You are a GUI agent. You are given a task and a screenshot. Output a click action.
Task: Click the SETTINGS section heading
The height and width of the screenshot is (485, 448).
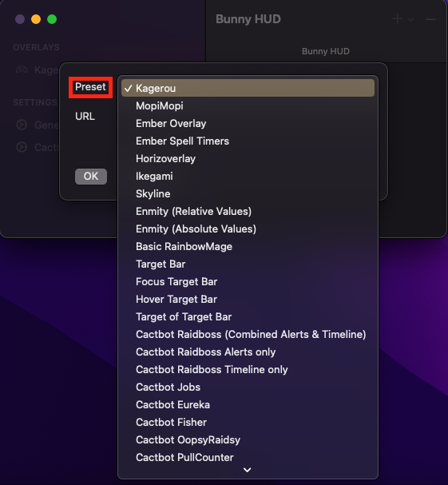(35, 102)
